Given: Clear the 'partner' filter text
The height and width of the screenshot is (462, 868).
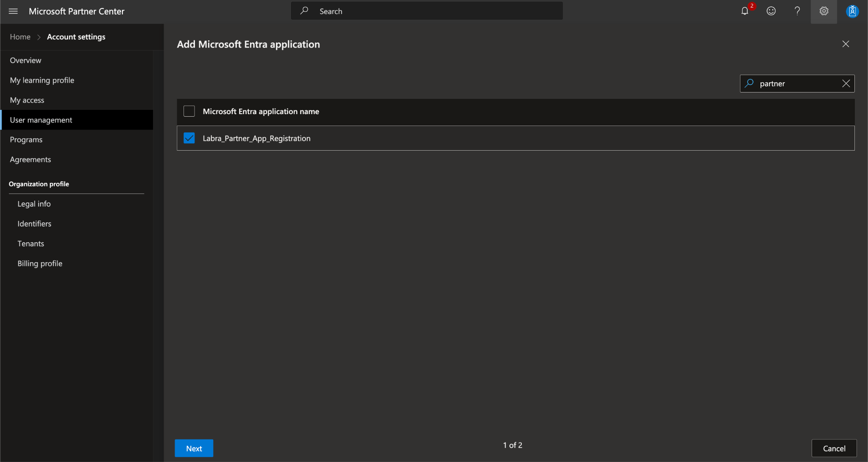Looking at the screenshot, I should pyautogui.click(x=846, y=84).
